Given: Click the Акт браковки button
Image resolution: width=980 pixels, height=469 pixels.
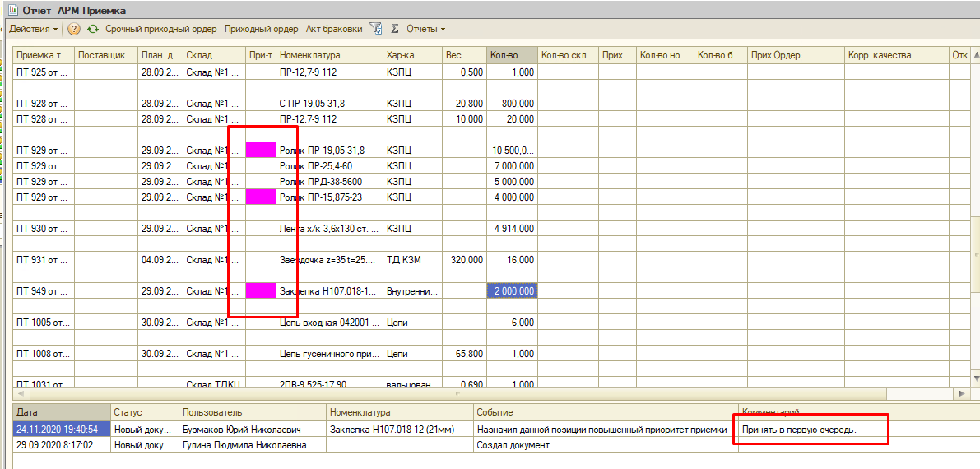Looking at the screenshot, I should tap(334, 29).
